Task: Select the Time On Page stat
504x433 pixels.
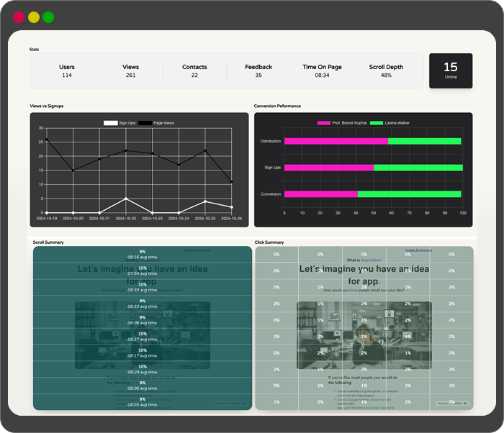Action: [322, 70]
